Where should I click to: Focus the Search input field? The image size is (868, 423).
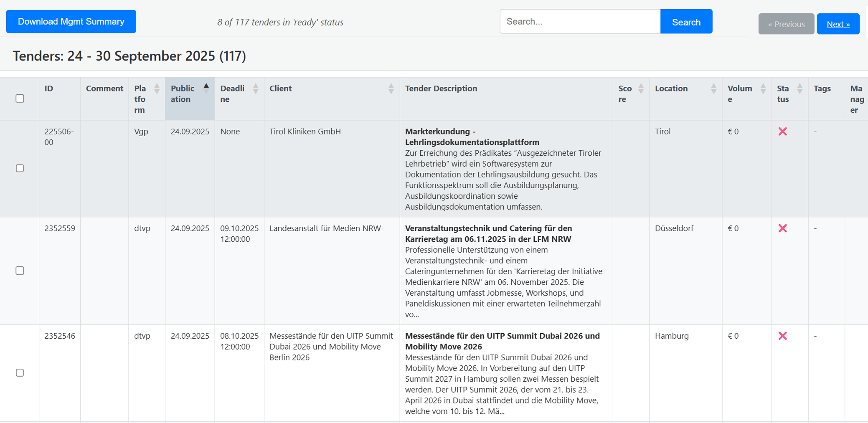(580, 22)
